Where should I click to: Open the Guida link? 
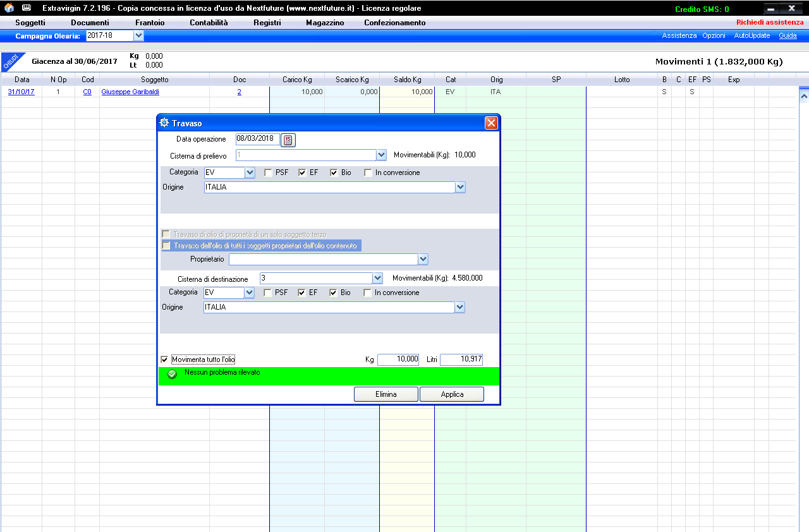tap(788, 36)
